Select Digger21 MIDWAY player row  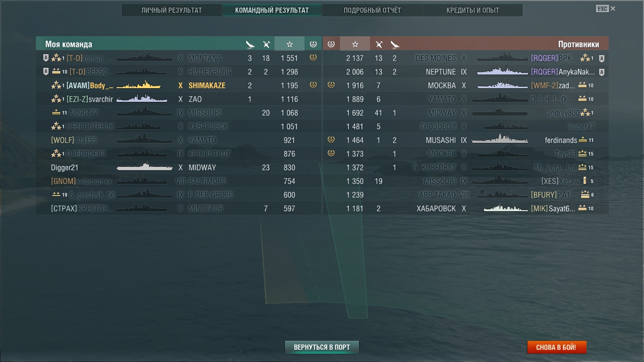click(179, 167)
